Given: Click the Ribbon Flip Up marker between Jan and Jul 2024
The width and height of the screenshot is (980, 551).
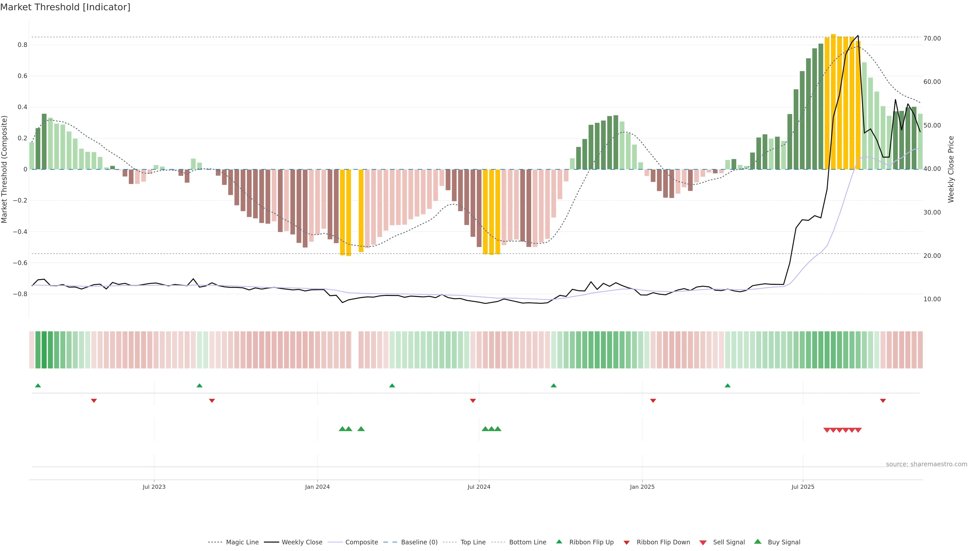Looking at the screenshot, I should tap(392, 386).
